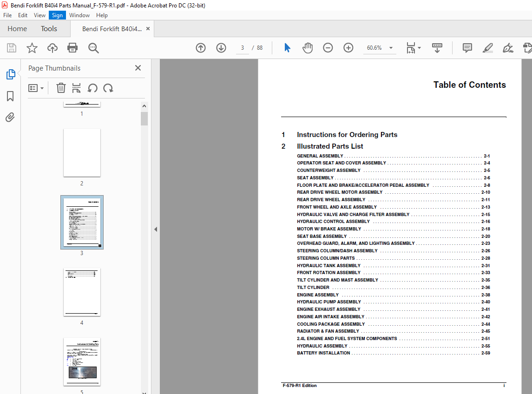The width and height of the screenshot is (532, 394).
Task: Click Illustrated Parts List heading
Action: [330, 146]
